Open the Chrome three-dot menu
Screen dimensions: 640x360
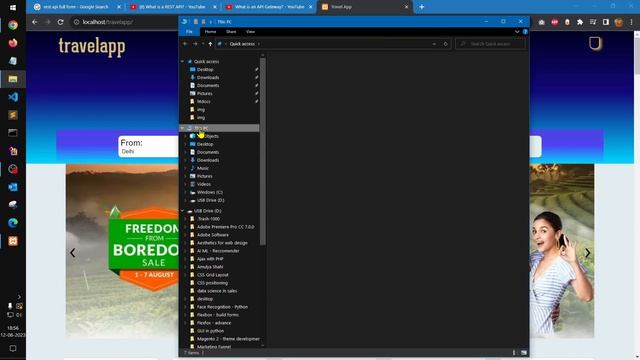click(631, 22)
